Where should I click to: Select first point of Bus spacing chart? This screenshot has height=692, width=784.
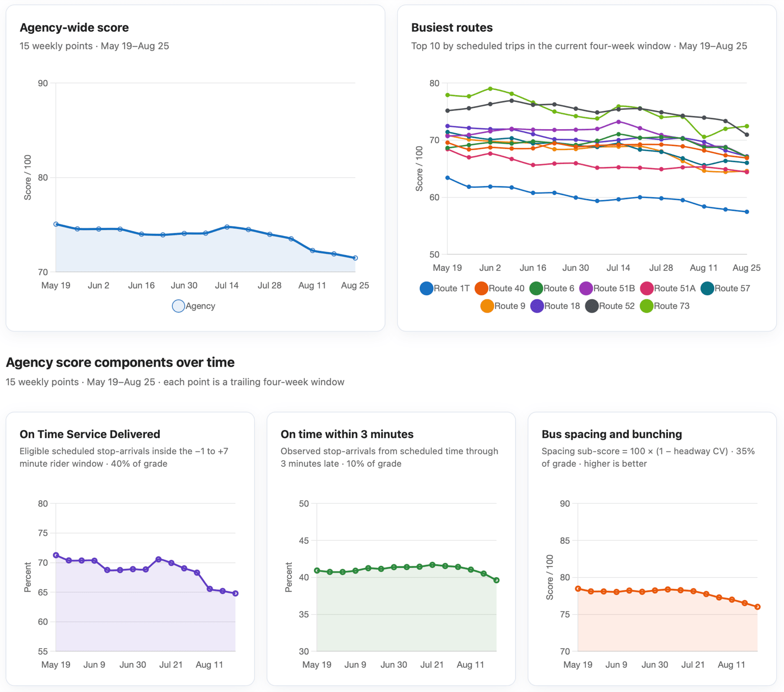(x=578, y=589)
